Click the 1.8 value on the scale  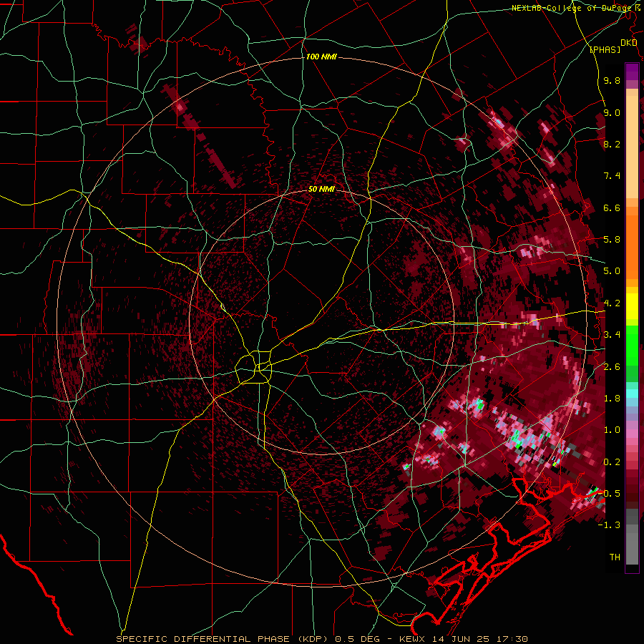[612, 399]
